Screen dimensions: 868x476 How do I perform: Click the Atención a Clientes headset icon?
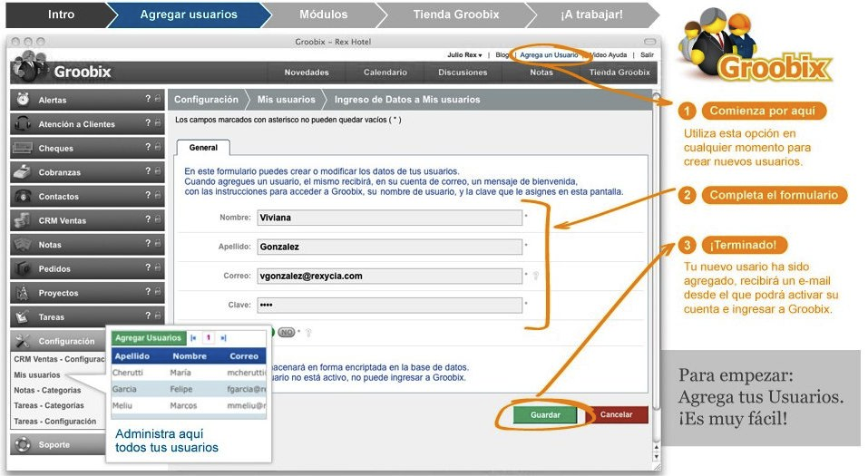[23, 123]
